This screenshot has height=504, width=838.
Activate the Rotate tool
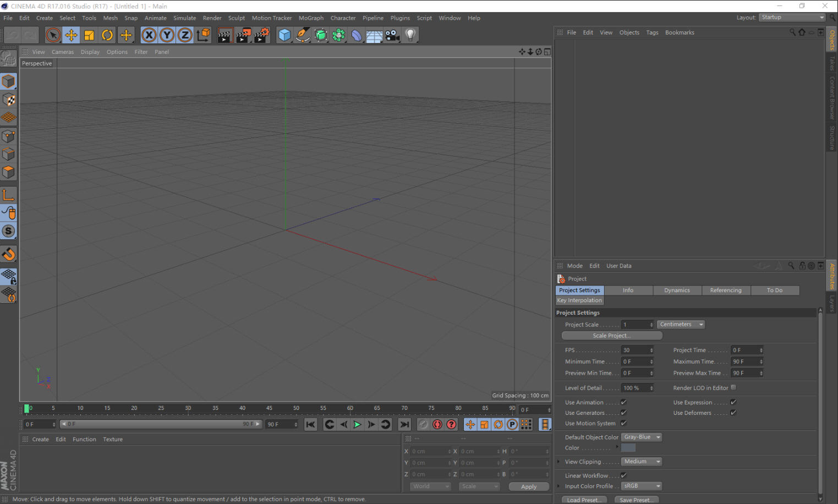[107, 35]
